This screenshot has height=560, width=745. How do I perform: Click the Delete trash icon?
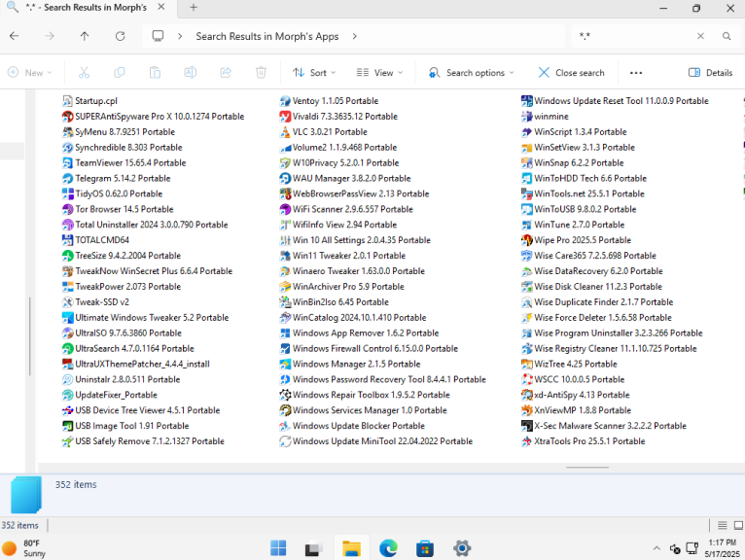[x=261, y=73]
